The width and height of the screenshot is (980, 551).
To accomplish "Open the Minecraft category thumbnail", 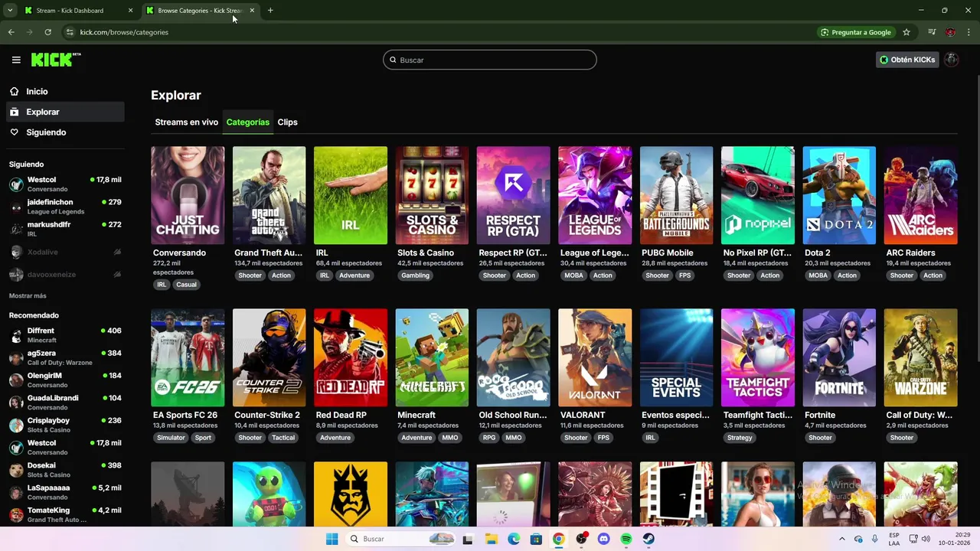I will point(432,357).
